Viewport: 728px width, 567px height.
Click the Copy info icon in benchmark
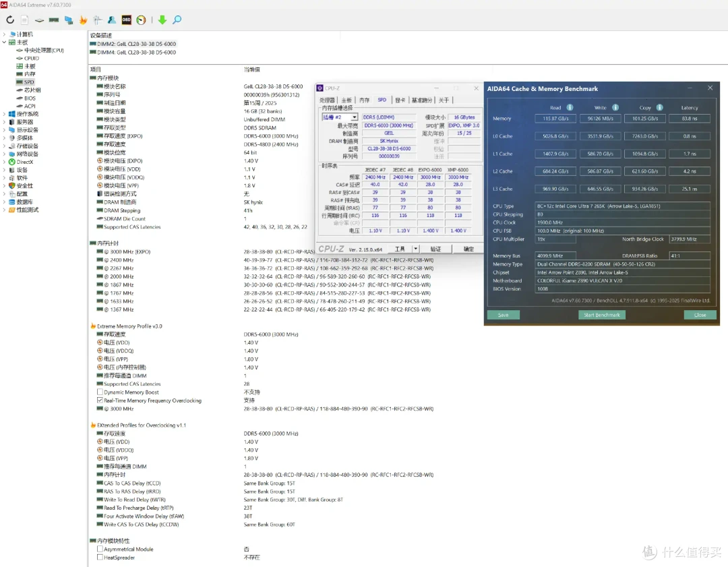(660, 107)
